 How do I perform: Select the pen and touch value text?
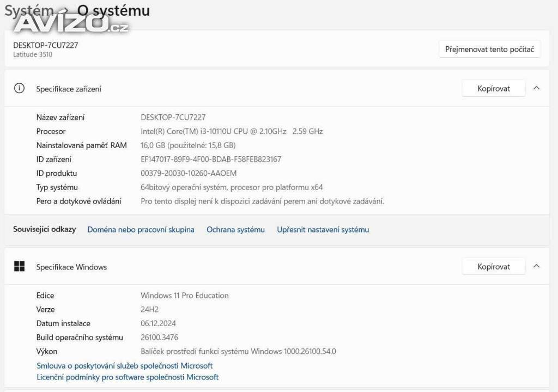pyautogui.click(x=262, y=201)
